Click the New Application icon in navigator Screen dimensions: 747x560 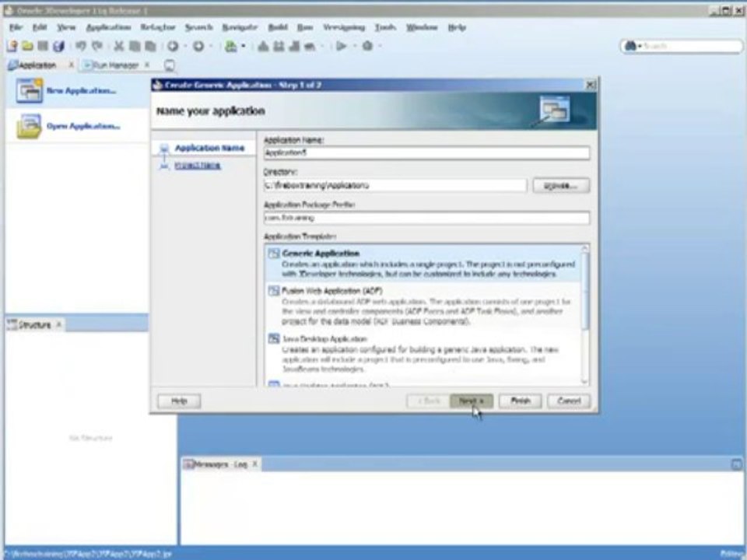29,90
